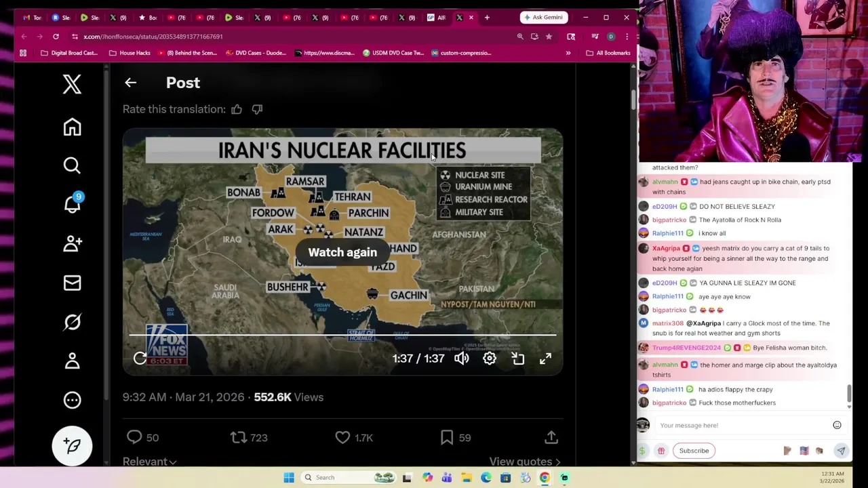Image resolution: width=868 pixels, height=488 pixels.
Task: Click the dollar tip icon in chat
Action: point(643,451)
